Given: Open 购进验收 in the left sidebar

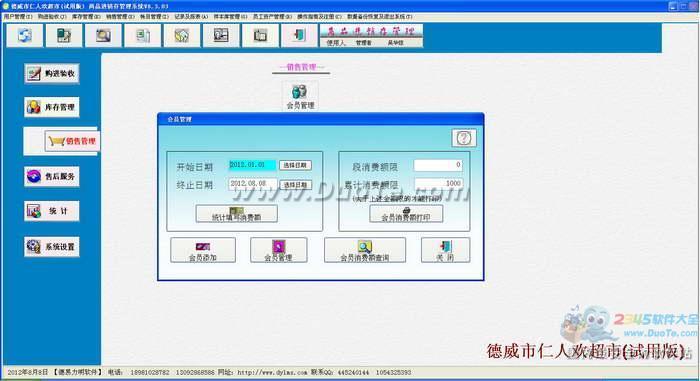Looking at the screenshot, I should coord(52,73).
